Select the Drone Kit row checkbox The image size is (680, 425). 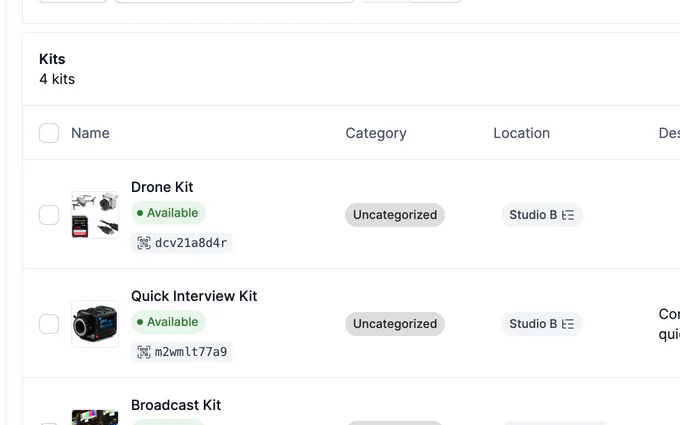click(x=49, y=215)
